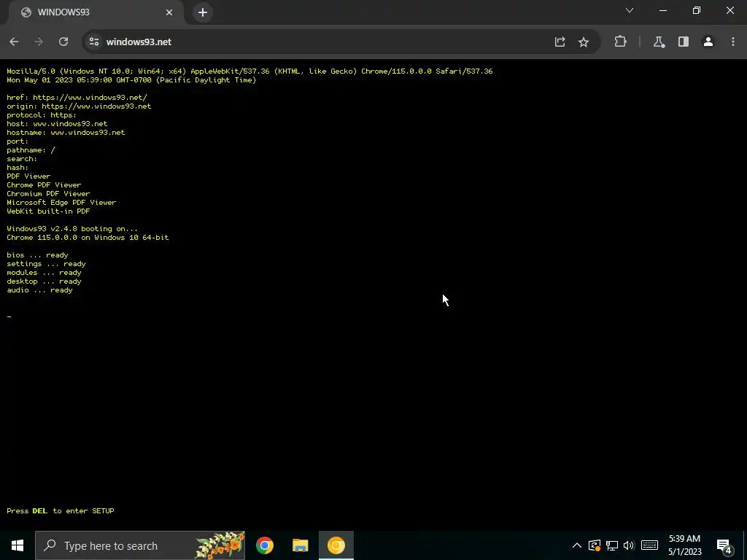Open Chrome three-dot menu
Screen dimensions: 747x560
(733, 42)
